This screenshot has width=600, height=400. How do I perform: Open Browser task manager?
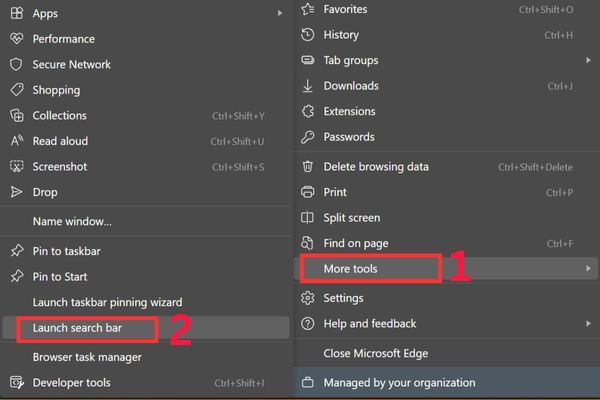[x=87, y=357]
